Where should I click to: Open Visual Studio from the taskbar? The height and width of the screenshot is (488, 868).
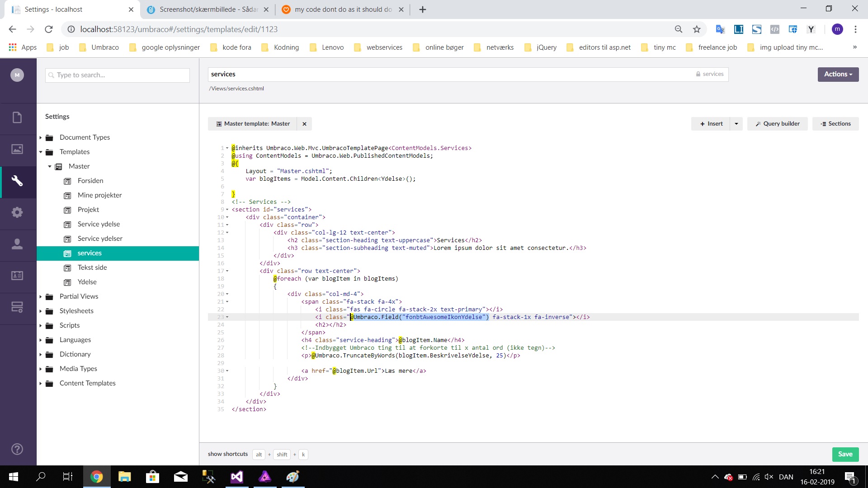[x=237, y=477]
